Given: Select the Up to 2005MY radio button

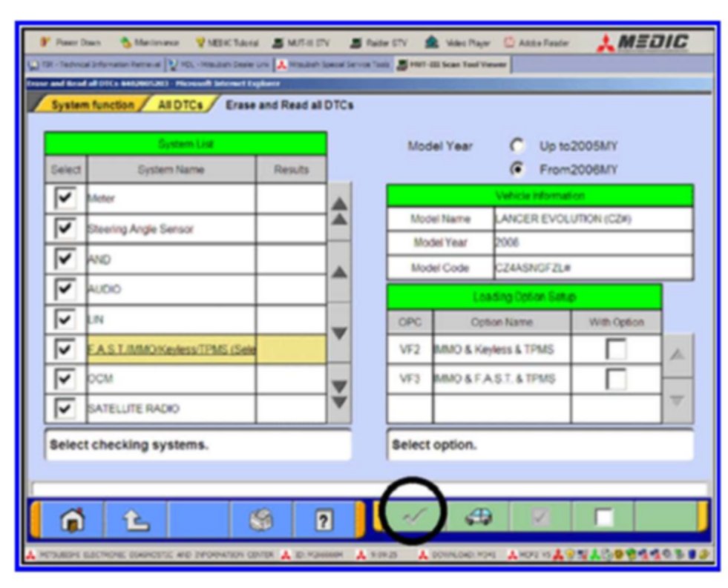Looking at the screenshot, I should tap(517, 146).
